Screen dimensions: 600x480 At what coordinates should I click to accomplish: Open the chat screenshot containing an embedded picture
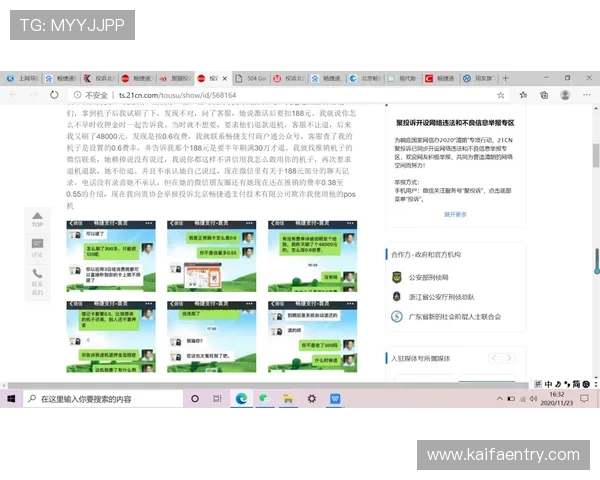coord(212,256)
